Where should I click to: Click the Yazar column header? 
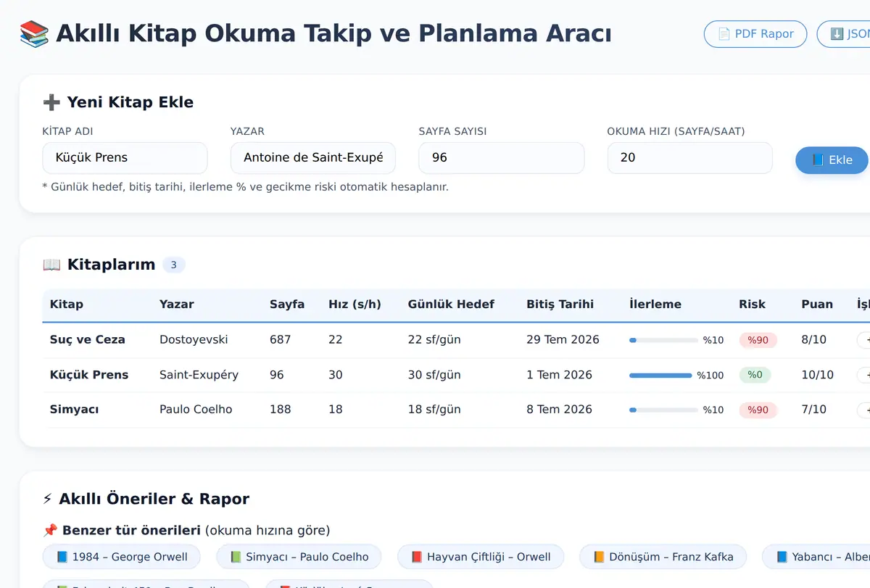tap(177, 305)
